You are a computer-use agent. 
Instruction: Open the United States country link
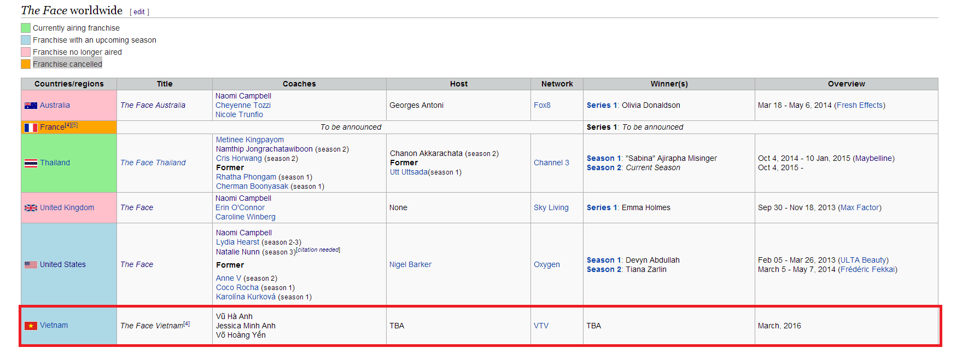pos(63,264)
